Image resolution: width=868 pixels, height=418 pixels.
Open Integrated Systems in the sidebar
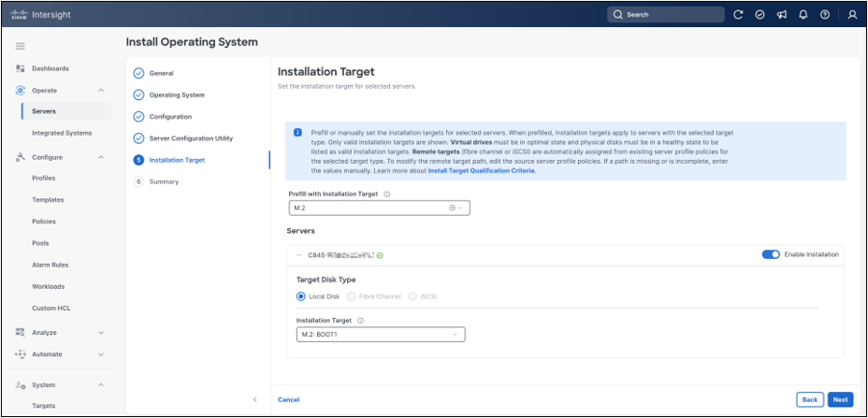pyautogui.click(x=62, y=133)
